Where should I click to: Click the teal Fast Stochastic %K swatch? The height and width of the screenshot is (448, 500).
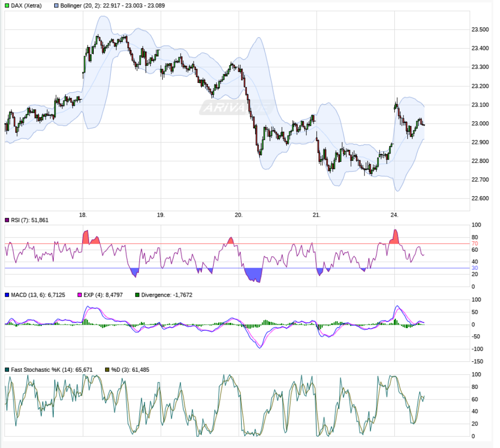7,369
